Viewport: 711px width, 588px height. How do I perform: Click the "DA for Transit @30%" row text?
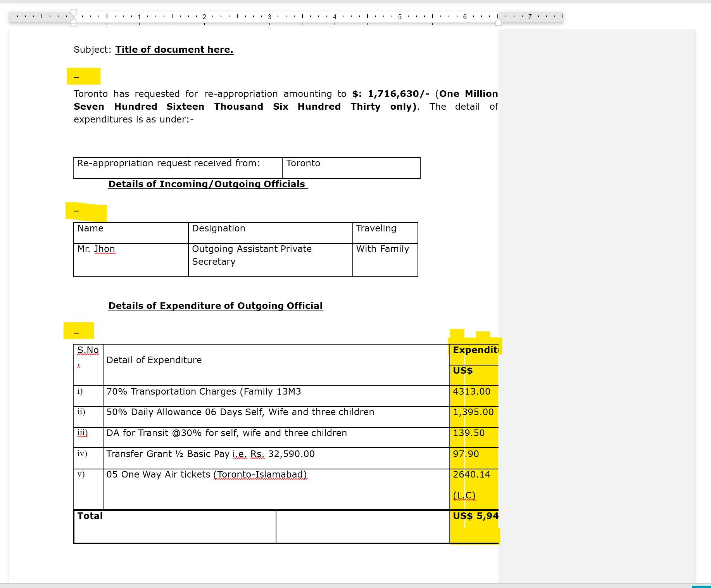(227, 433)
